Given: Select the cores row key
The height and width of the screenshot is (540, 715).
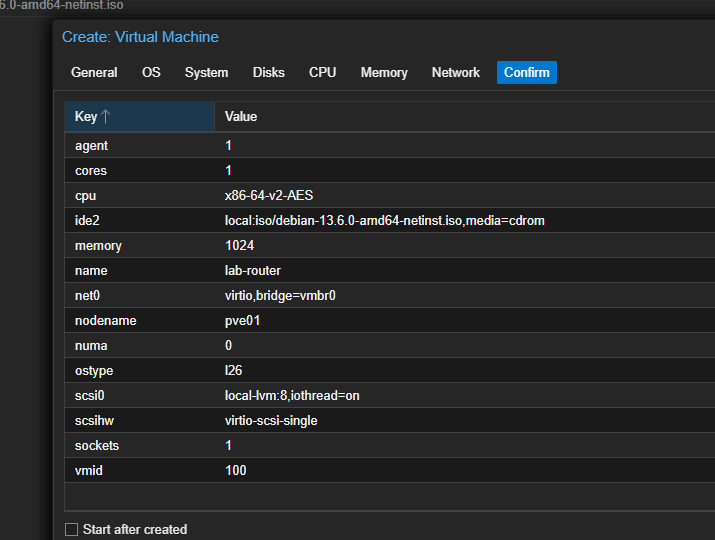Looking at the screenshot, I should pyautogui.click(x=91, y=171).
